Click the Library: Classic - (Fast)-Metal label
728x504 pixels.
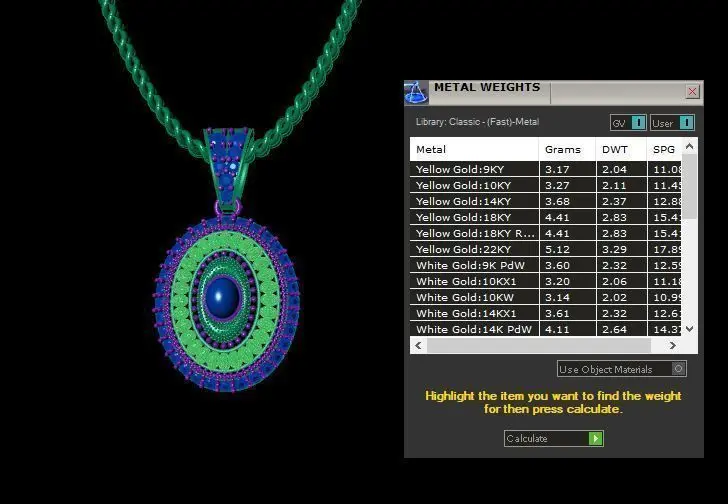(x=477, y=122)
